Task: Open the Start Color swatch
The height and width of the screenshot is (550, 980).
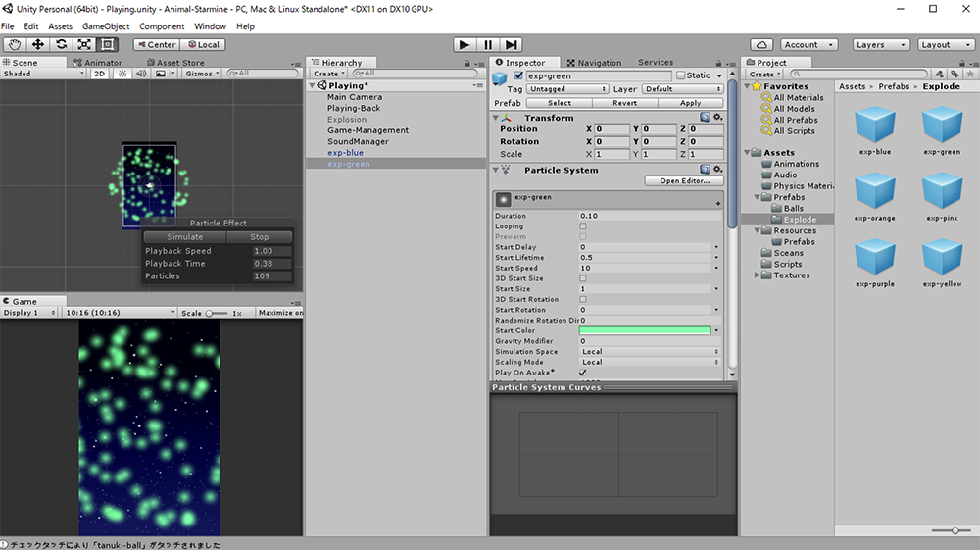Action: [645, 330]
